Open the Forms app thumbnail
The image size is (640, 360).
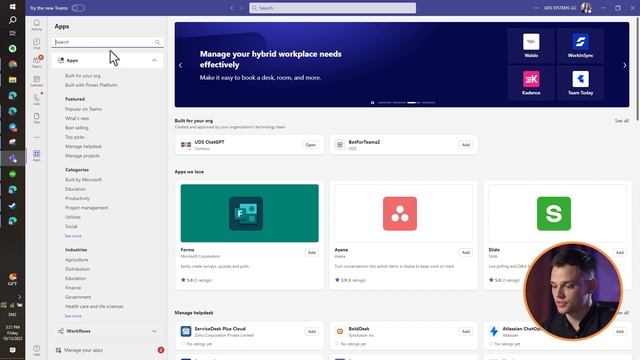(x=250, y=213)
